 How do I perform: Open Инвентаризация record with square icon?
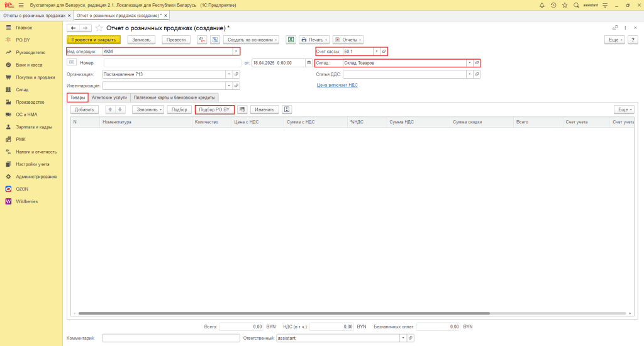click(x=236, y=86)
